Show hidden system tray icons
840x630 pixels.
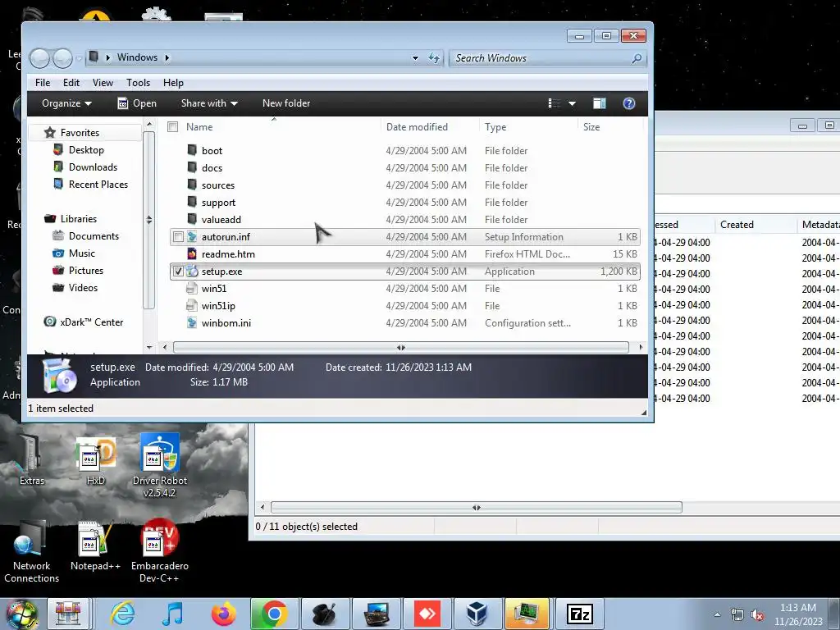pos(717,614)
